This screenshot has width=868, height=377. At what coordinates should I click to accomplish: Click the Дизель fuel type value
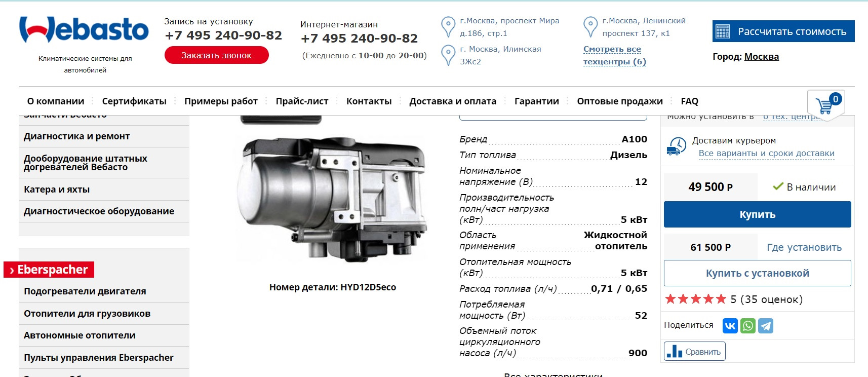(x=628, y=155)
